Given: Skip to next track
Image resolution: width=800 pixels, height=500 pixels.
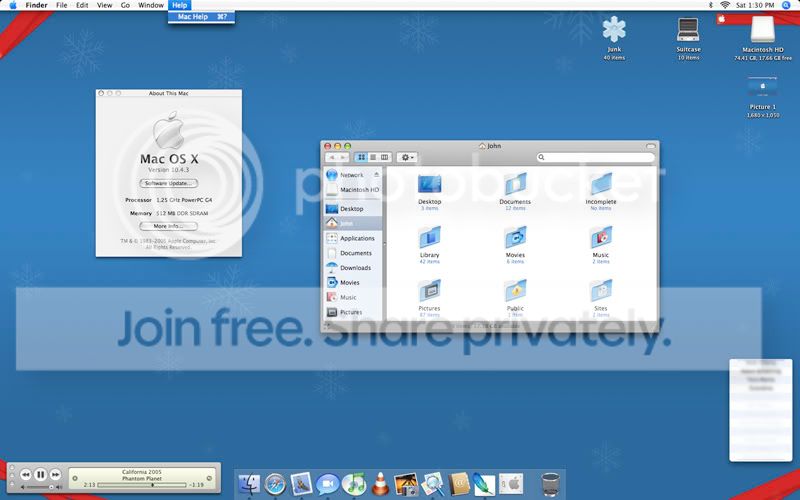Looking at the screenshot, I should (55, 474).
